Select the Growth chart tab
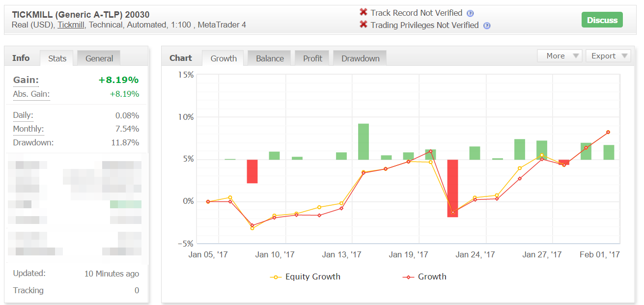 click(x=224, y=58)
